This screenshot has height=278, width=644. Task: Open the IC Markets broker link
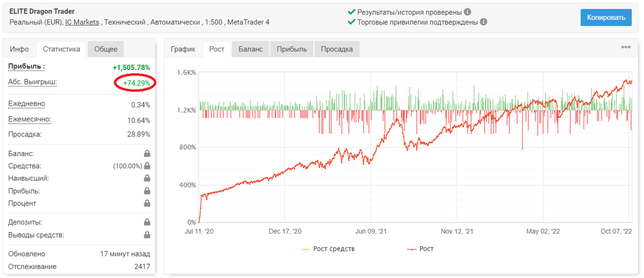82,22
